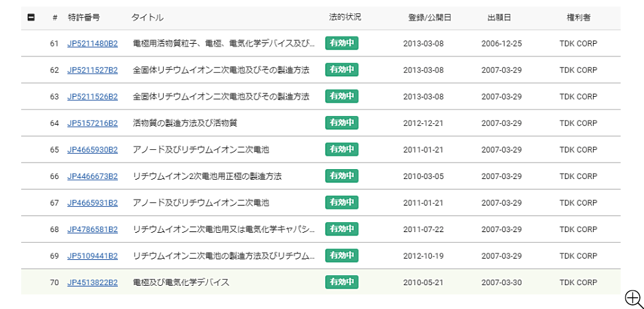The height and width of the screenshot is (309, 644).
Task: Click 有効中 status badge in row 64
Action: pyautogui.click(x=342, y=123)
